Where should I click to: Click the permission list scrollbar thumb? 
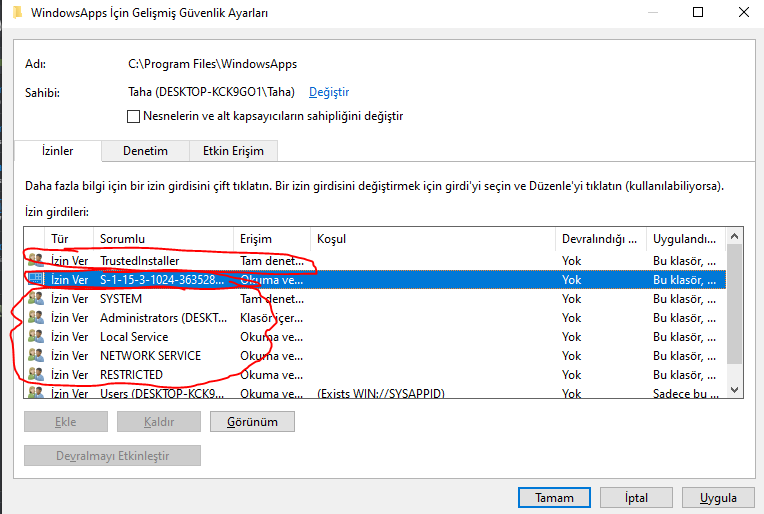(x=735, y=305)
